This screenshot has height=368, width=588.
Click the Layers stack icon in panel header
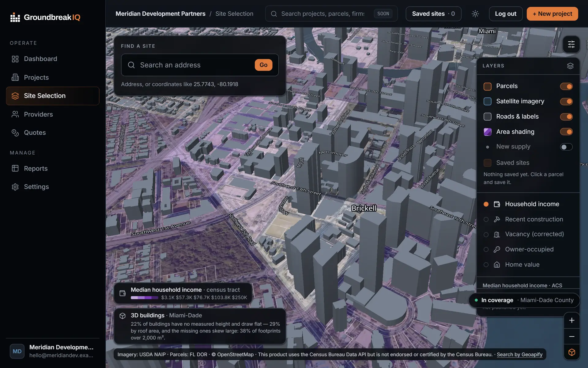[x=570, y=66]
